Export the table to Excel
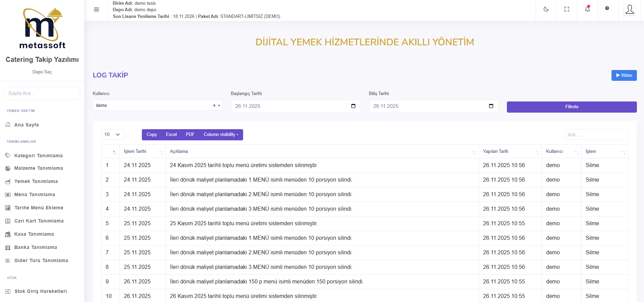Screen dimensions: 644x302 (x=171, y=135)
